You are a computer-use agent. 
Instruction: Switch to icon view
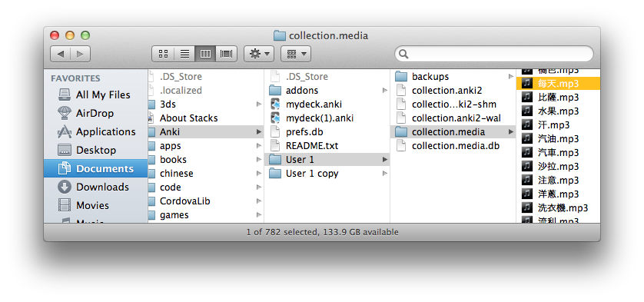(163, 54)
